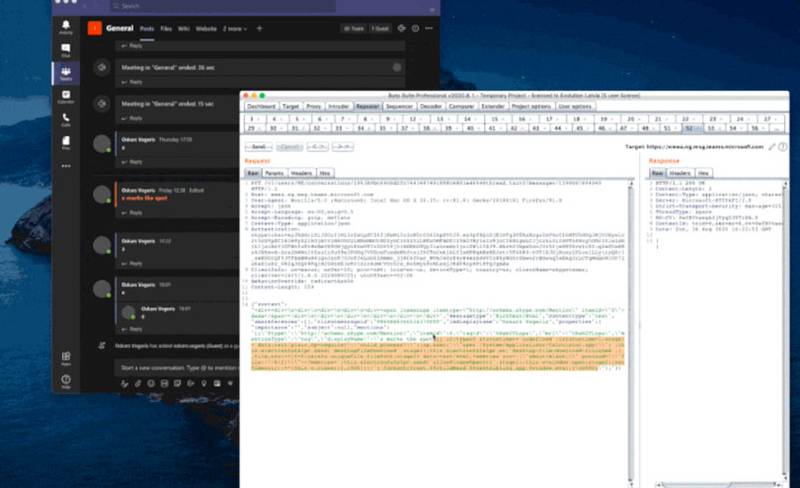Add a new tab with the plus icon

point(259,29)
